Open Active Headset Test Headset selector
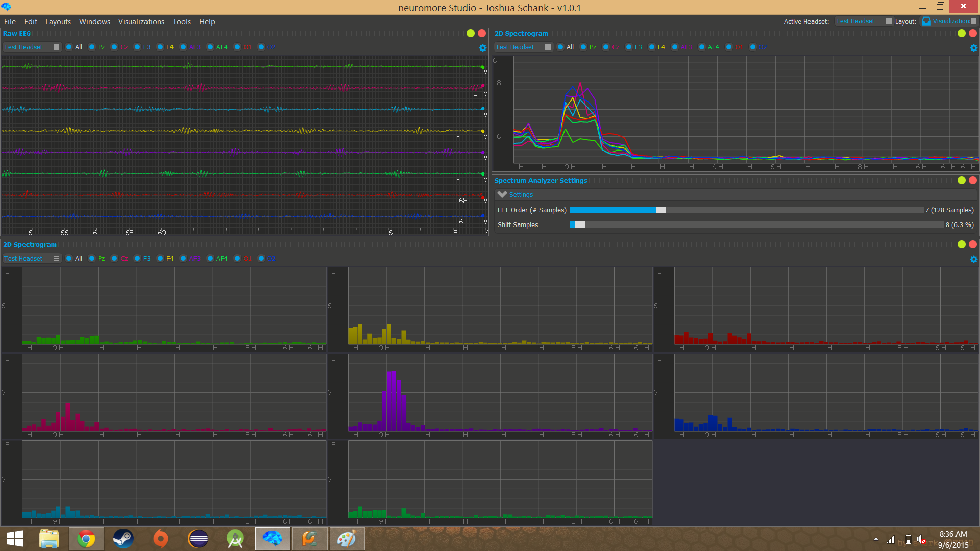980x551 pixels. [863, 21]
